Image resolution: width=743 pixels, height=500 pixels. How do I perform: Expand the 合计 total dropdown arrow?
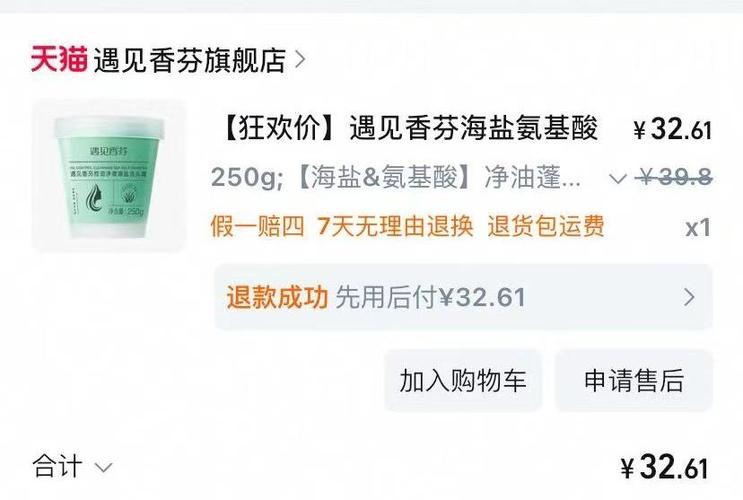coord(103,468)
